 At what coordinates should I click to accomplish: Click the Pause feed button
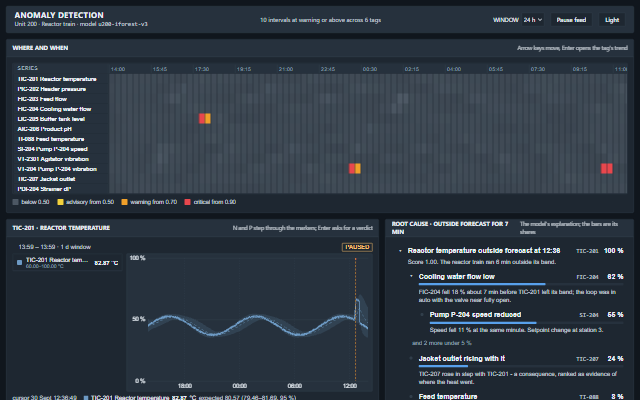coord(571,20)
